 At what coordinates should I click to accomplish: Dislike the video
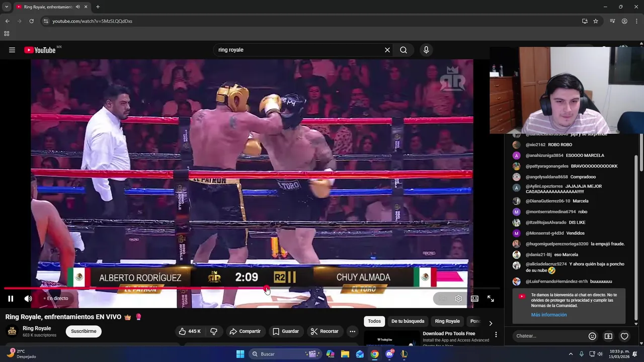[214, 331]
